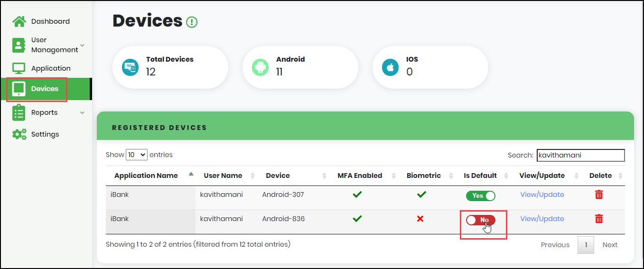The image size is (644, 269).
Task: Expand the User Management submenu
Action: tap(82, 45)
